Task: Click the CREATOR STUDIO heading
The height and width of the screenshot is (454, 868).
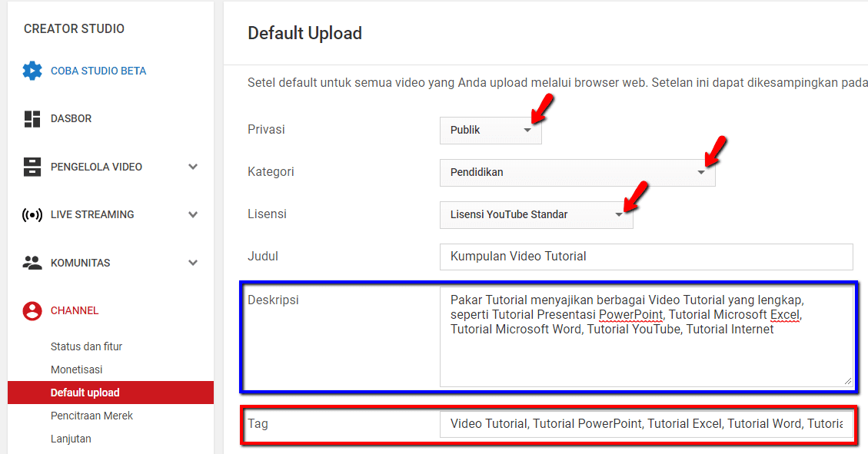Action: tap(74, 28)
